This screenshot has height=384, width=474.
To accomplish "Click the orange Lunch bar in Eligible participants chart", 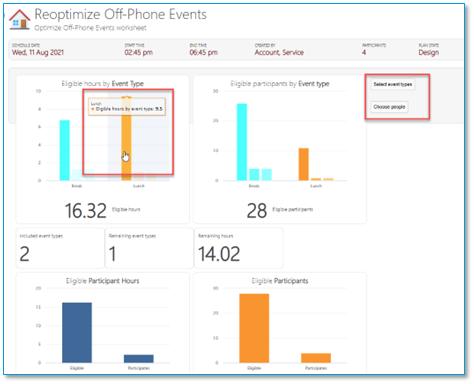I will point(304,164).
